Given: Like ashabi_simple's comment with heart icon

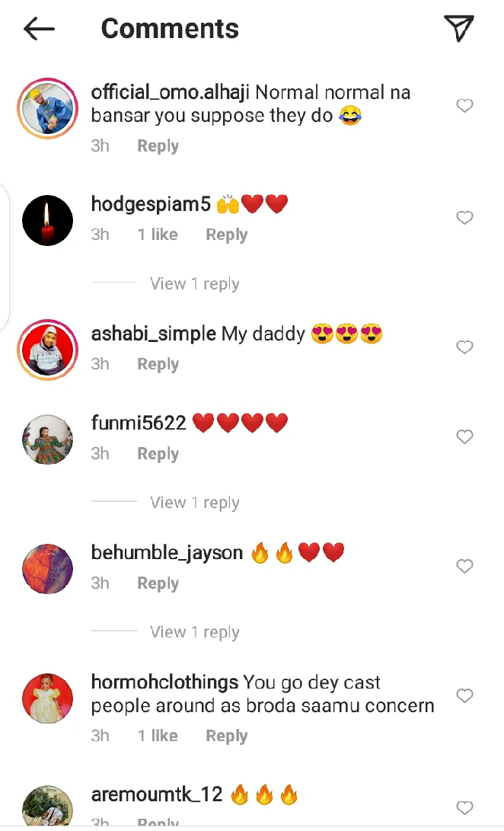Looking at the screenshot, I should tap(464, 347).
